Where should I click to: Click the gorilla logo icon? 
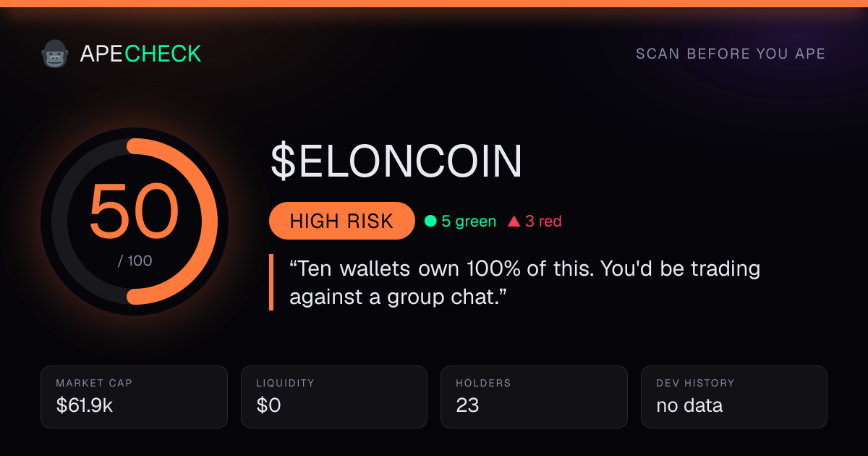pos(54,54)
